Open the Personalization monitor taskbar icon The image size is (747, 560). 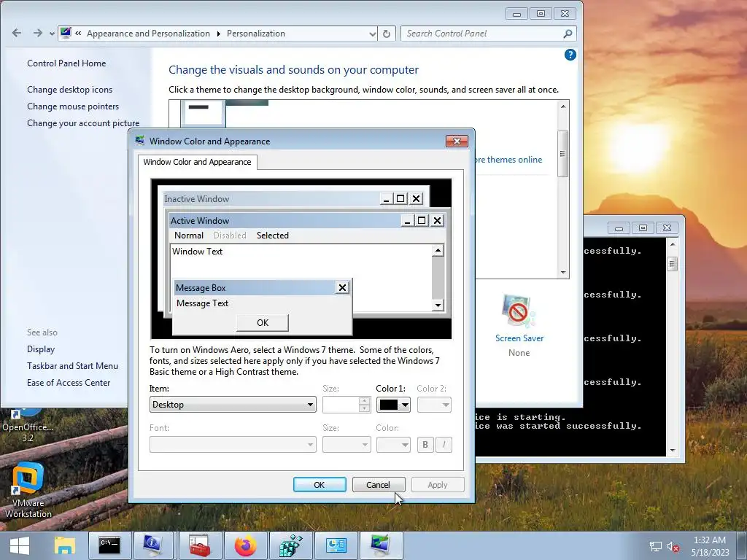[381, 545]
